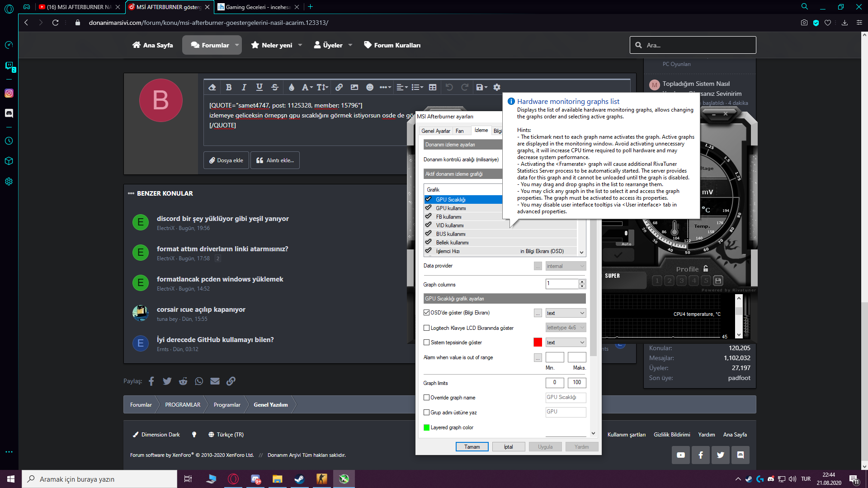Check Override graph name checkbox

coord(426,398)
